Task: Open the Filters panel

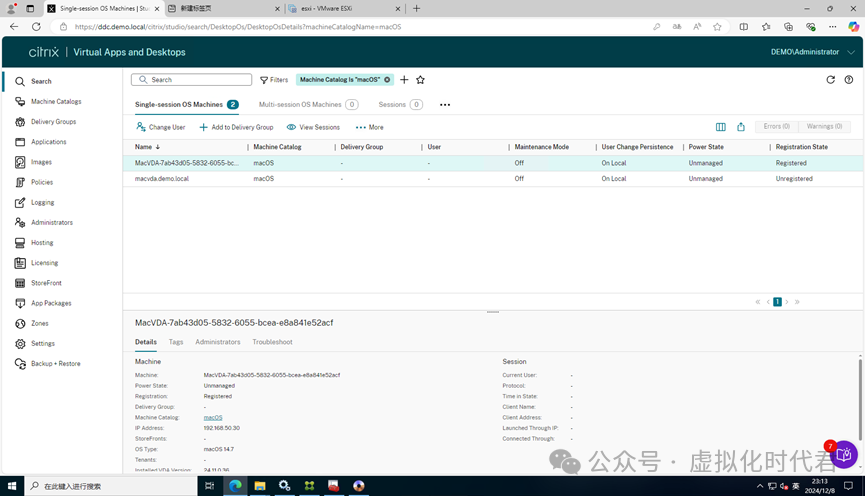Action: point(274,79)
